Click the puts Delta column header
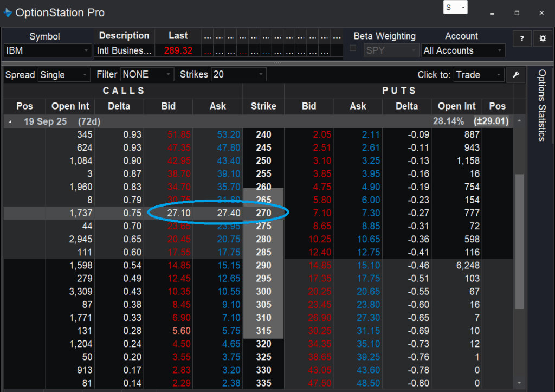Viewport: 555px width, 392px height. [x=406, y=106]
